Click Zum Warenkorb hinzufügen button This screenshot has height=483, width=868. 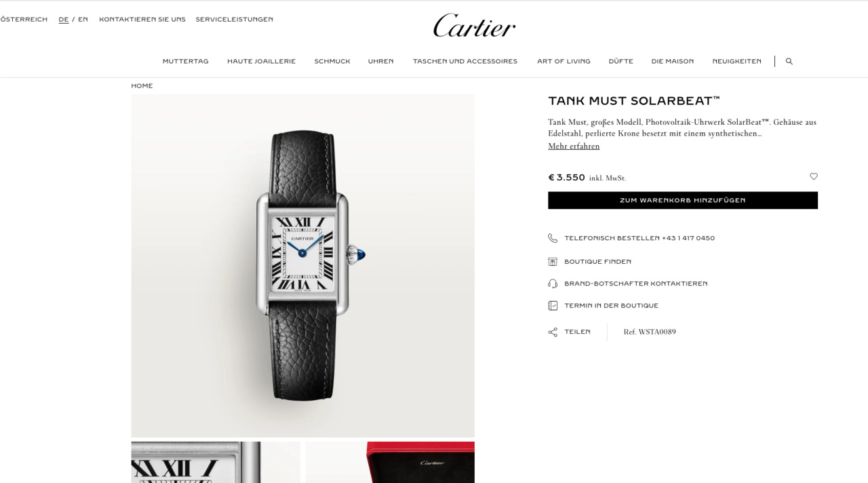click(683, 200)
